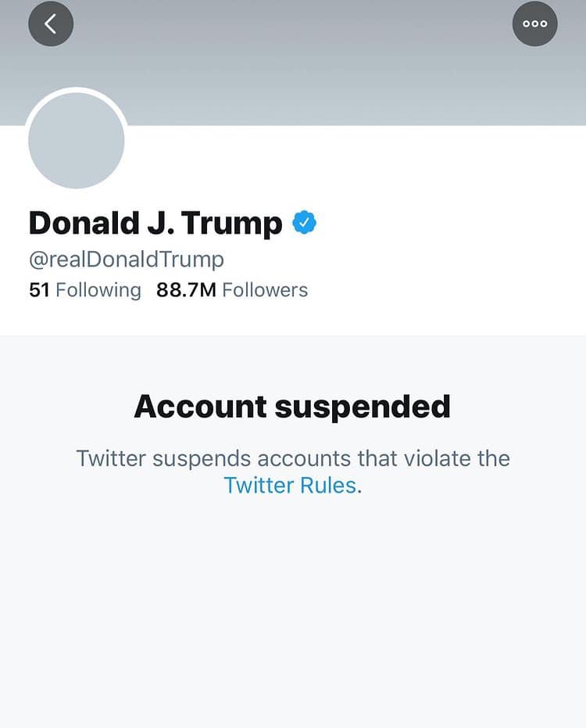Click the word "Followers" label

point(265,290)
